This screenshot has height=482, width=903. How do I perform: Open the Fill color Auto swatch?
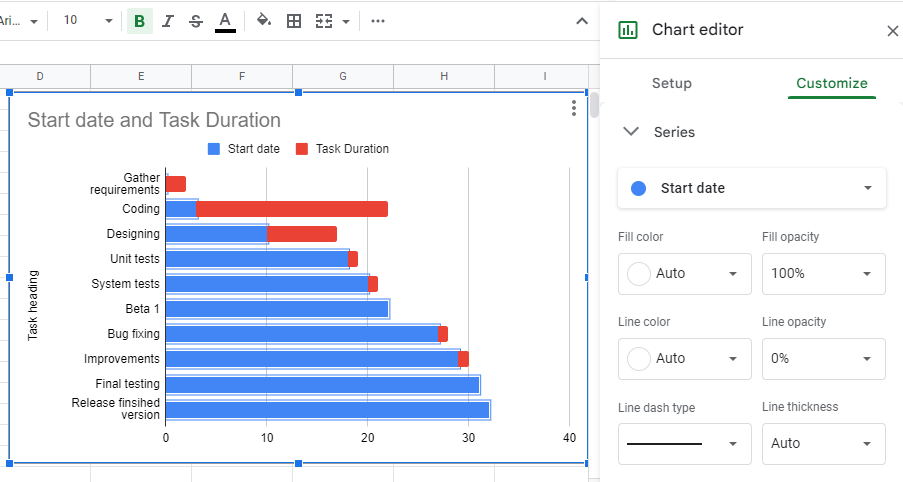[684, 273]
